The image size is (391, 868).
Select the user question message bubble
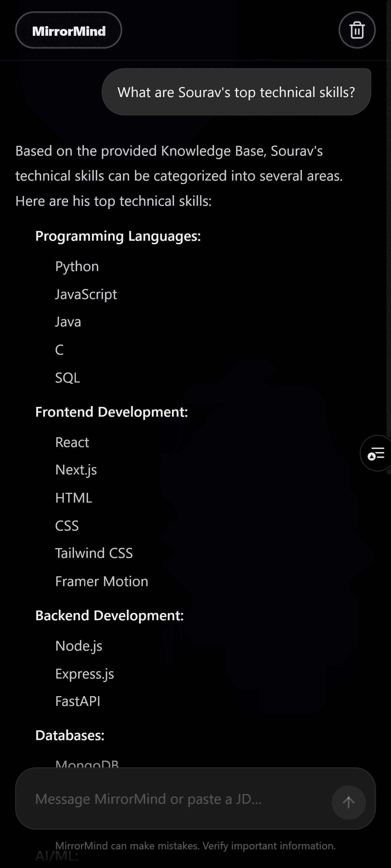(236, 92)
